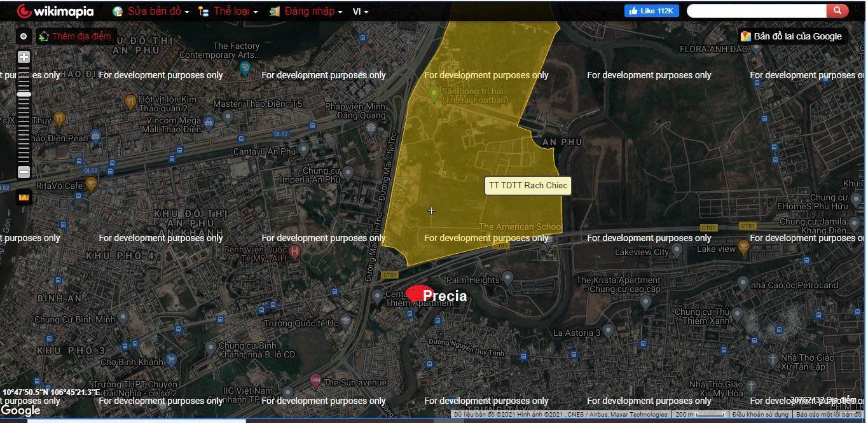This screenshot has height=423, width=868.
Task: Click the Pháp viện Minh Đăng Quang pin
Action: 371,128
